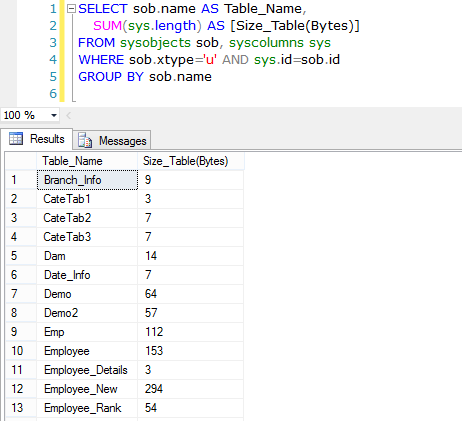Select the Table_Name column header
This screenshot has height=421, width=462.
(x=87, y=161)
